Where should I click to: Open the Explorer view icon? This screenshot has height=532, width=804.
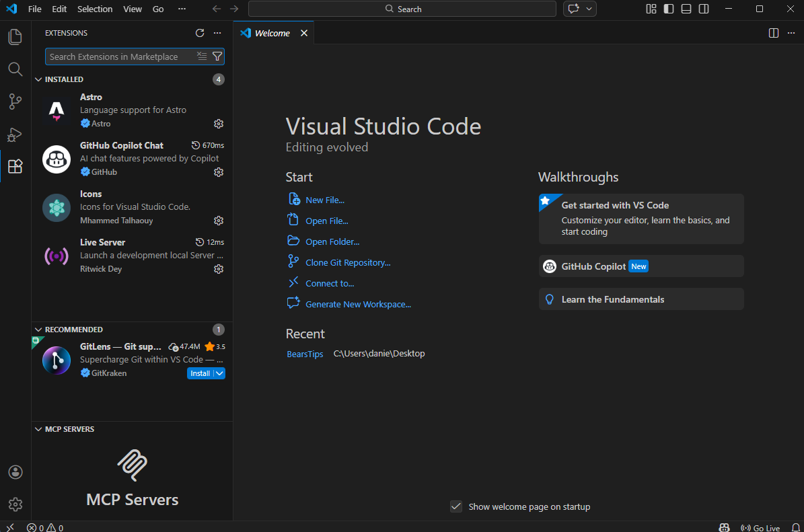point(15,36)
